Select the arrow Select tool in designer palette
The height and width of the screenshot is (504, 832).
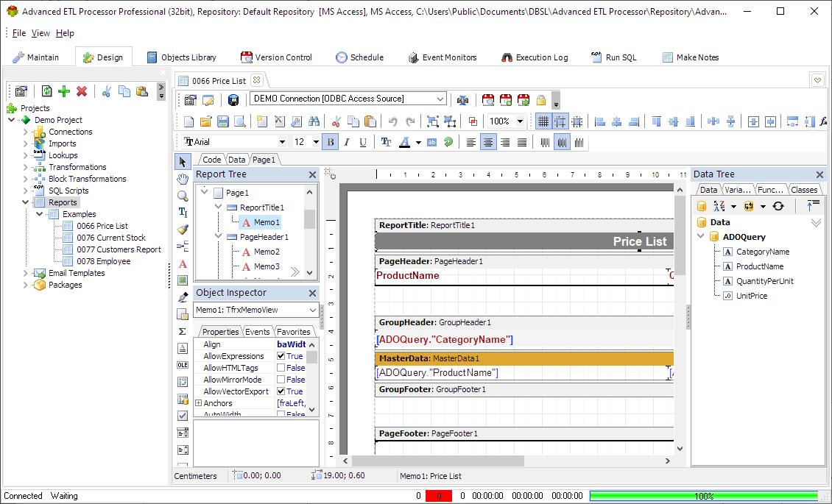(x=183, y=162)
